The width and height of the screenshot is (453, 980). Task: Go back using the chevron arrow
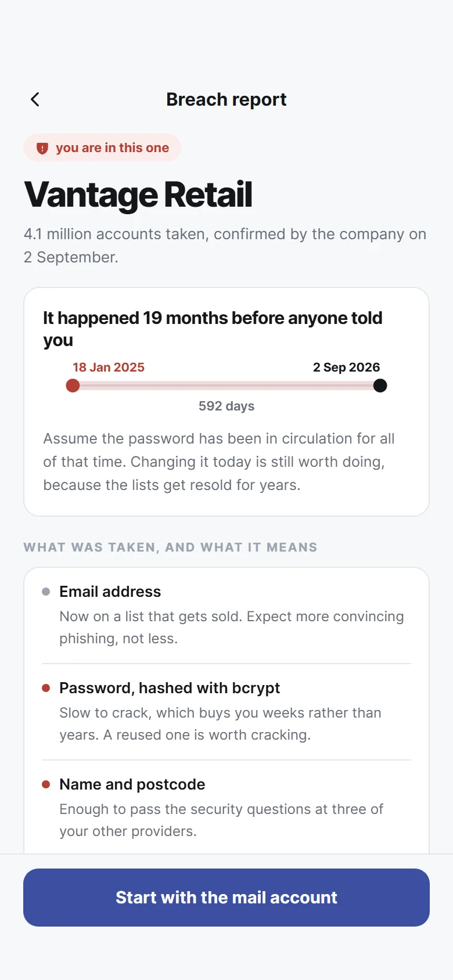pyautogui.click(x=35, y=99)
